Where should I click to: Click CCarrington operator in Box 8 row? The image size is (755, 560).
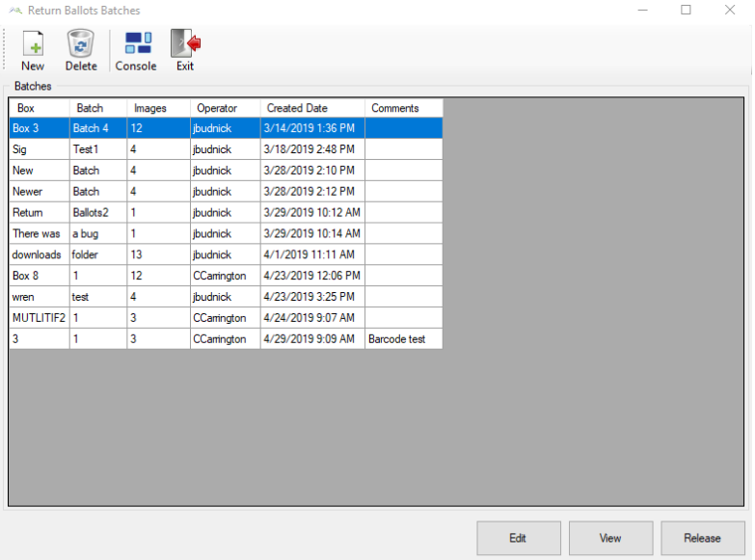click(x=226, y=276)
